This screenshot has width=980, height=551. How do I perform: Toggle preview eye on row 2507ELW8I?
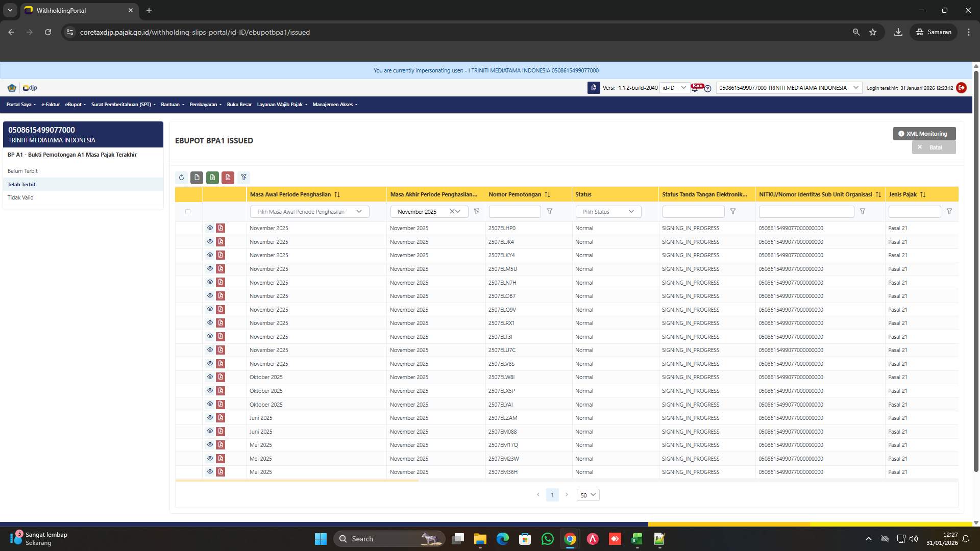(210, 377)
